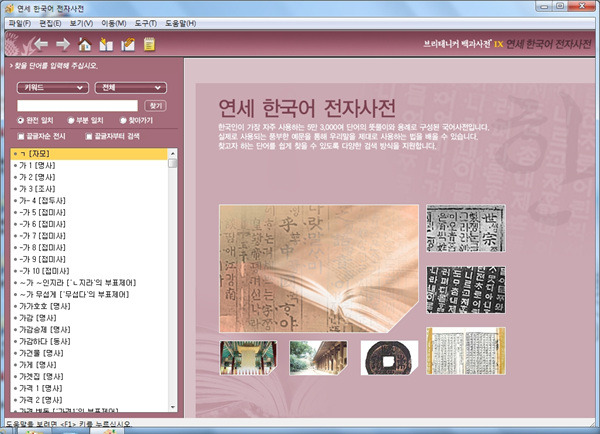Image resolution: width=600 pixels, height=434 pixels.
Task: Go forward with the right arrow icon
Action: [63, 44]
